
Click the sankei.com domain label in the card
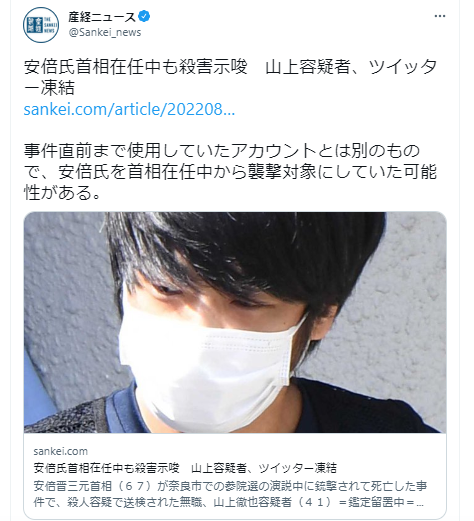[60, 451]
